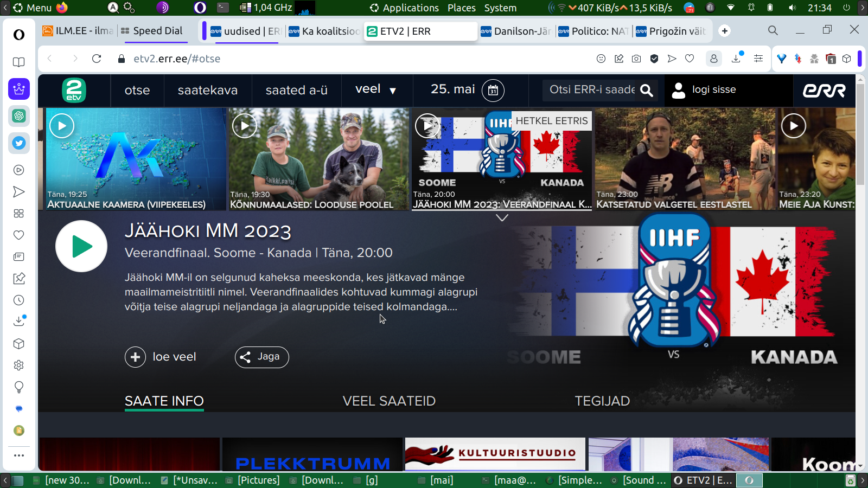Take a snapshot with camera icon
Image resolution: width=868 pixels, height=488 pixels.
click(636, 59)
